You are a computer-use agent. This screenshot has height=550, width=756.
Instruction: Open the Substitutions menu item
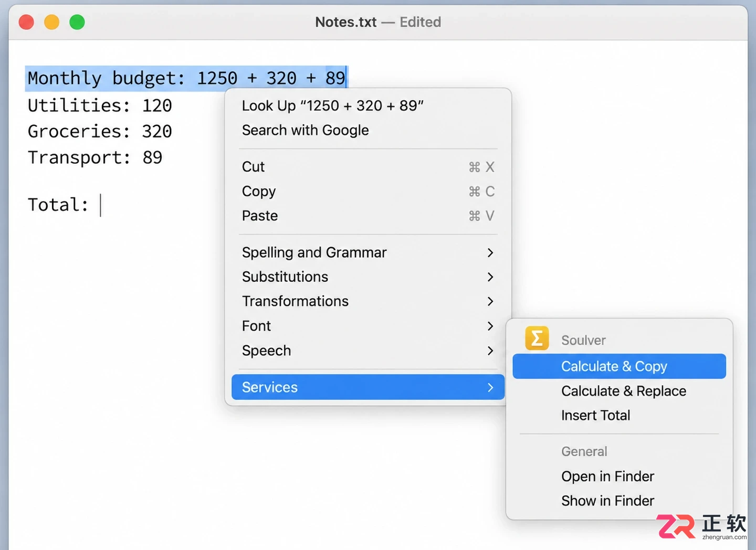tap(368, 277)
